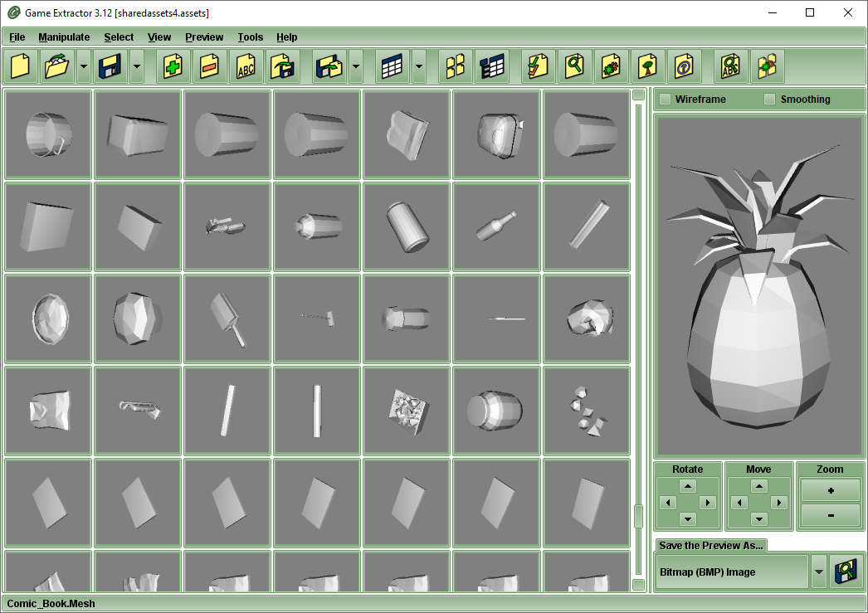
Task: Click the Rotate right arrow button
Action: pos(707,503)
